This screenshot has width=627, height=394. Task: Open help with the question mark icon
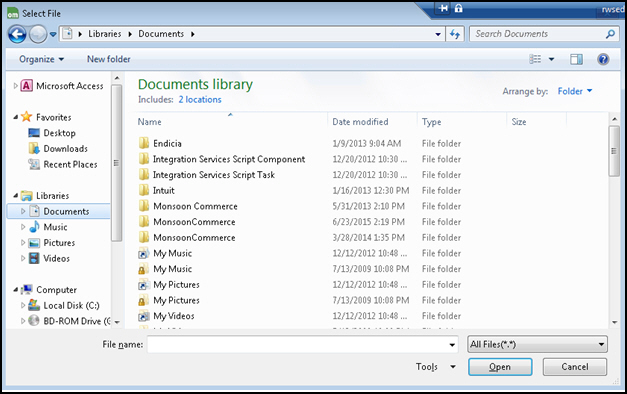pyautogui.click(x=603, y=60)
